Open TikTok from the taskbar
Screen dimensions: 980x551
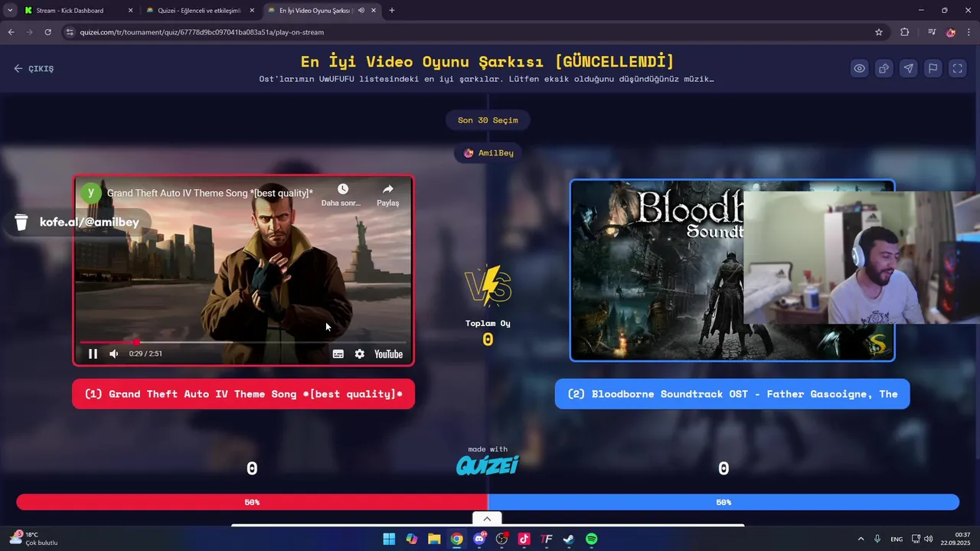(x=524, y=539)
